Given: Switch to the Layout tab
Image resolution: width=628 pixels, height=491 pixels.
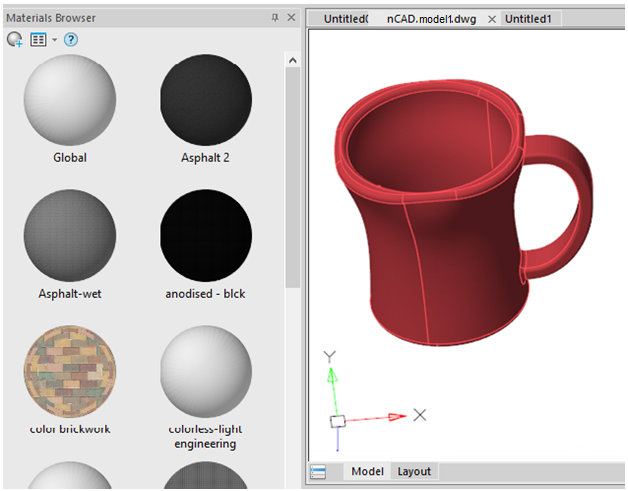Looking at the screenshot, I should (x=414, y=471).
